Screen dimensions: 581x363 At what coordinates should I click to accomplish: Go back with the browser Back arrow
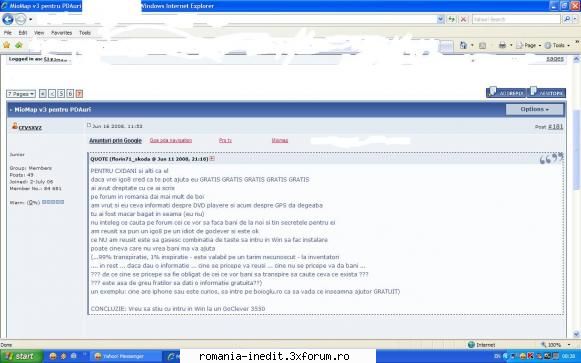pyautogui.click(x=8, y=19)
